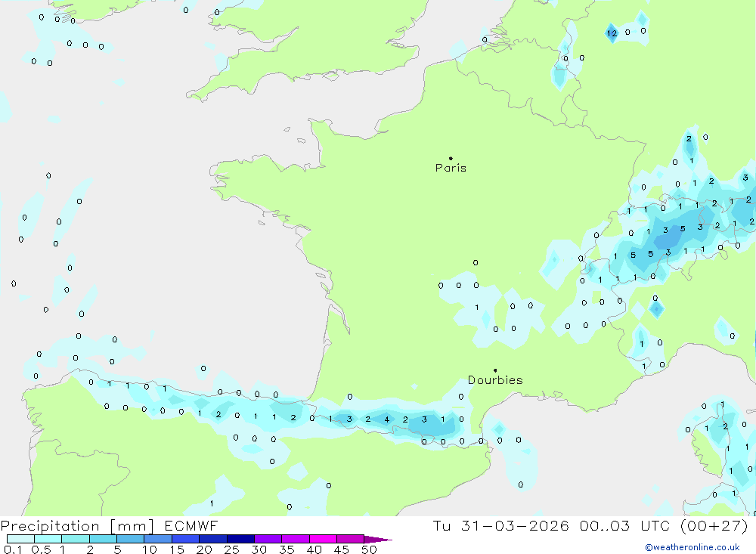Click the Precipitation [mm] title text
This screenshot has height=554, width=756.
(77, 526)
